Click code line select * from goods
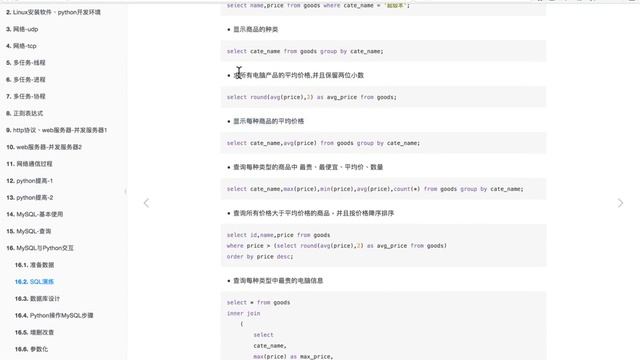 coord(258,302)
